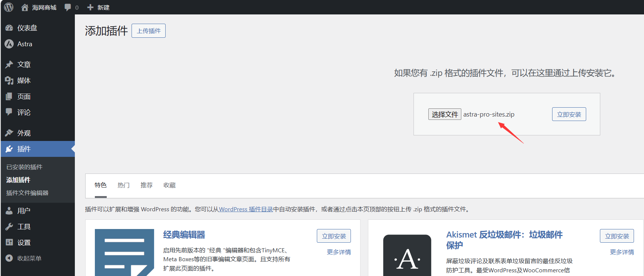
Task: Click the 外观 paintbrush icon
Action: point(9,133)
